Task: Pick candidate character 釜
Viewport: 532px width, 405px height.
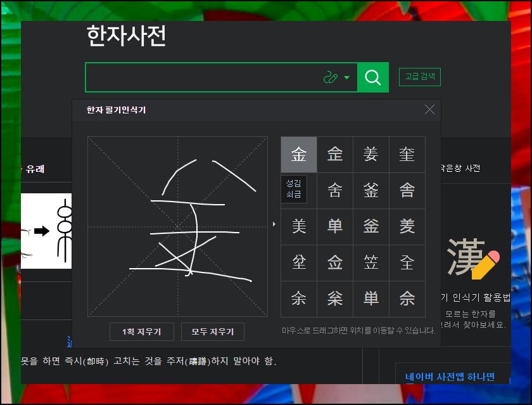Action: [371, 190]
